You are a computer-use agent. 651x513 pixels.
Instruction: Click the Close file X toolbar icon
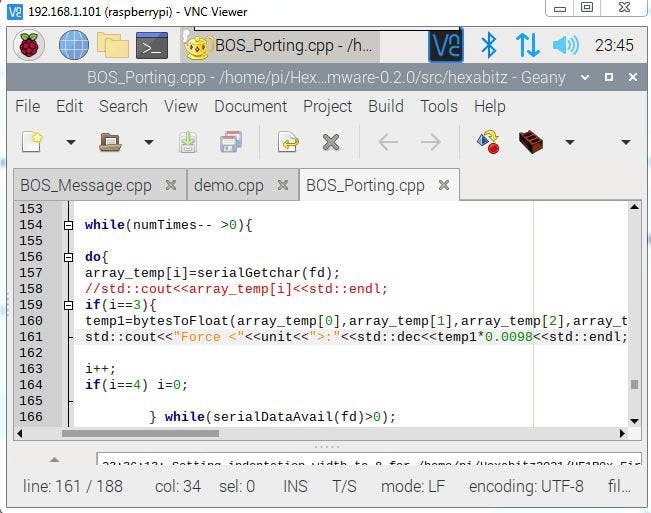(x=331, y=143)
